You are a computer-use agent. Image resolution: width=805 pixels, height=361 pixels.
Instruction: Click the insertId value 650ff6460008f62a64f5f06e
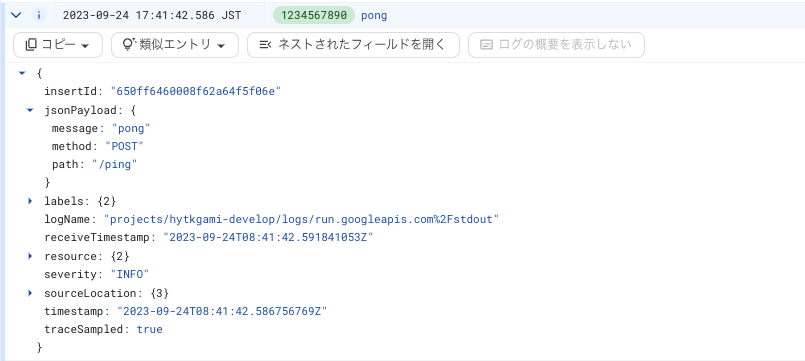click(x=196, y=91)
